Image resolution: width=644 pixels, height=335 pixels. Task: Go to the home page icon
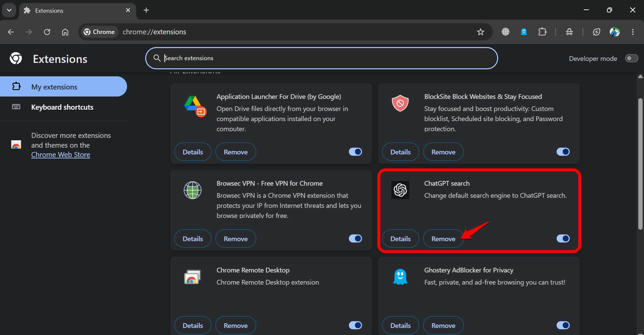[65, 32]
